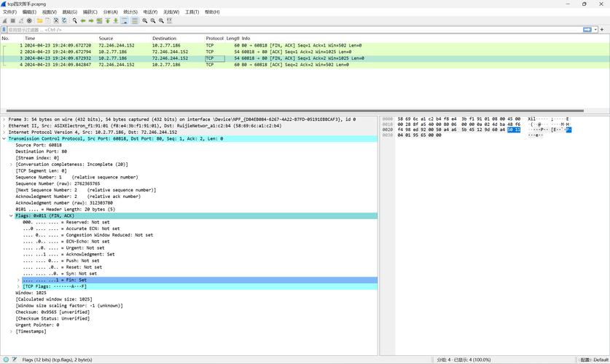Open capture file properties from the status bar

[x=15, y=360]
